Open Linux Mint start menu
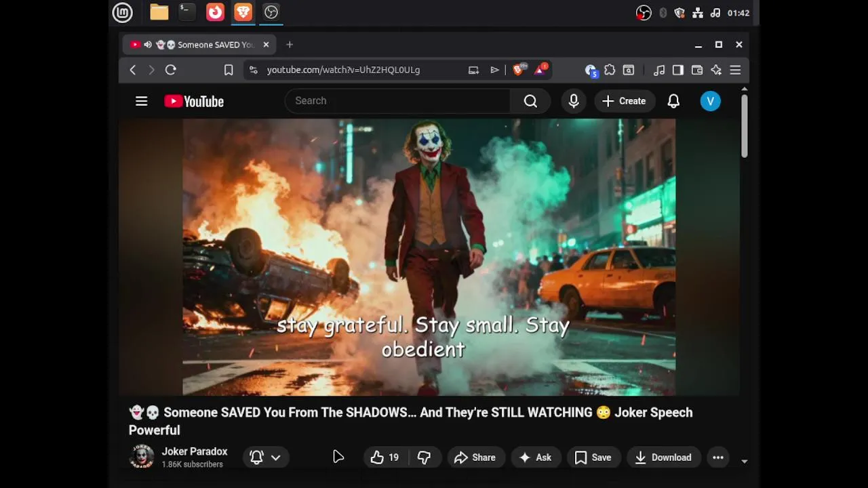The height and width of the screenshot is (488, 868). (123, 12)
